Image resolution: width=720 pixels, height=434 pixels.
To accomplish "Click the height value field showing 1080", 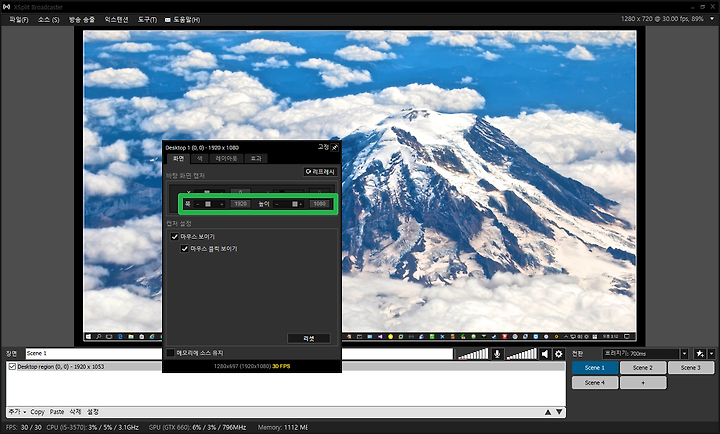I will pos(320,204).
